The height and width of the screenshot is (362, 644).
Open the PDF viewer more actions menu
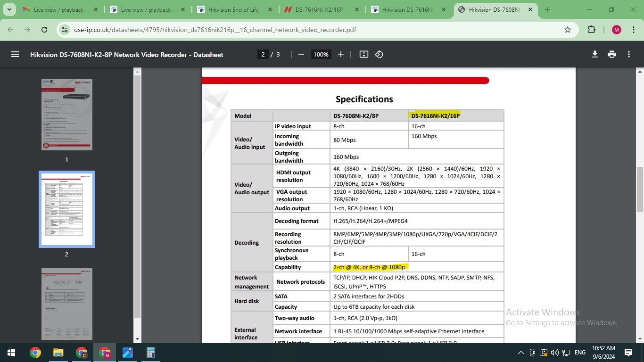click(629, 54)
